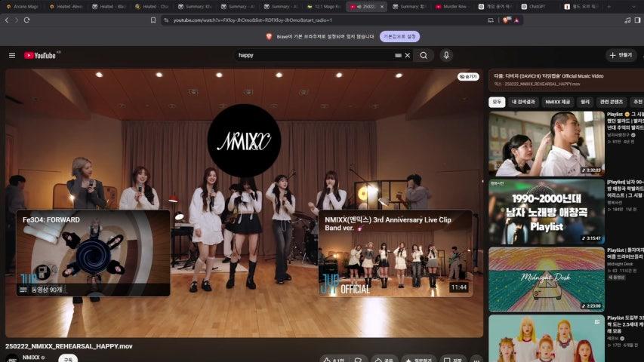Viewport: 644px width, 362px height.
Task: Open the 만들기 create button
Action: [x=621, y=55]
